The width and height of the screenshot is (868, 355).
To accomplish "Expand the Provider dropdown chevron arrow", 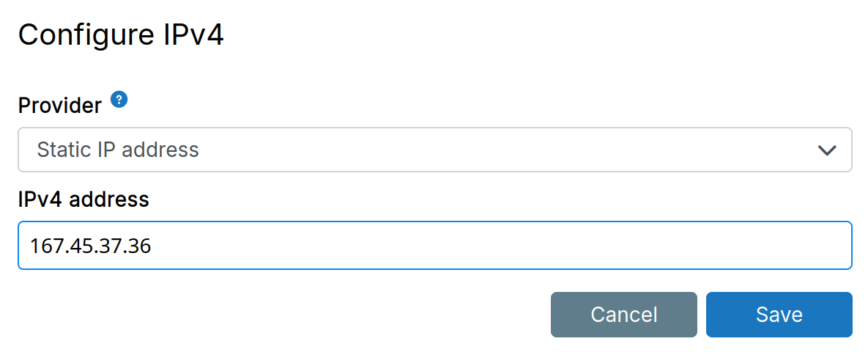I will (827, 150).
